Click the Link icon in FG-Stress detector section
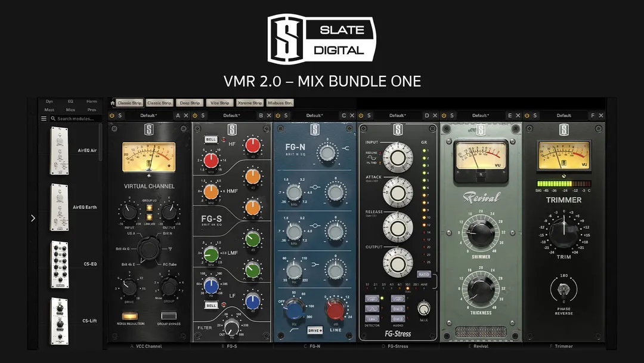 372,318
